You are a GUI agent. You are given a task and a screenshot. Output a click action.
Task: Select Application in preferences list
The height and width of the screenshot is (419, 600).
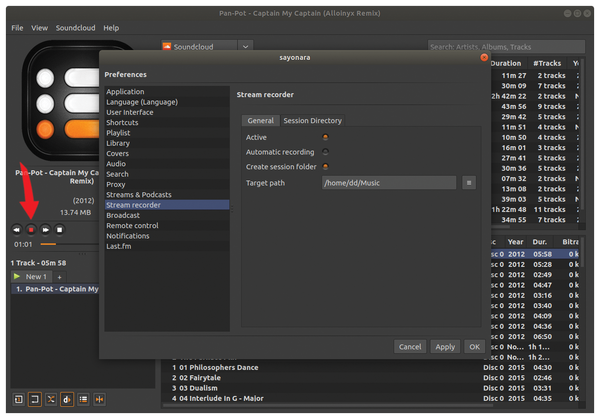(167, 91)
